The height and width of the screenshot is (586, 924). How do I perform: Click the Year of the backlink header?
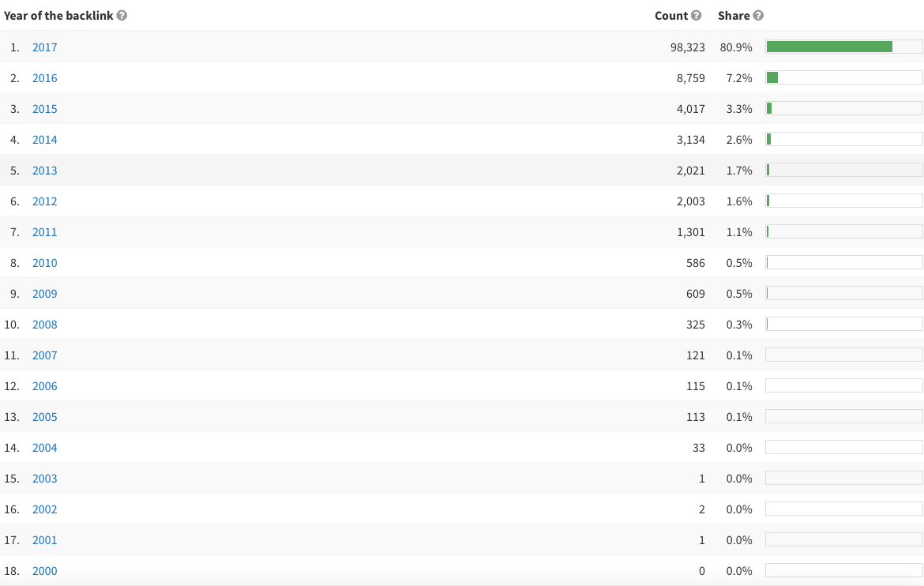[58, 16]
